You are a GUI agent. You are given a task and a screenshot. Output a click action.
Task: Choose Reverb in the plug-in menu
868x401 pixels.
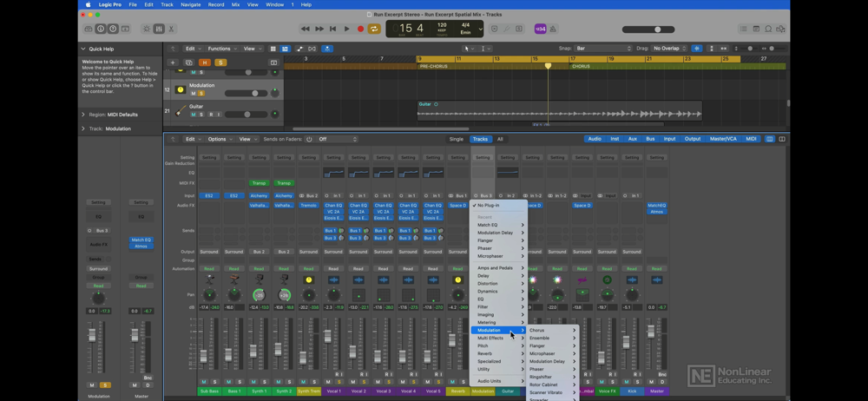point(485,353)
